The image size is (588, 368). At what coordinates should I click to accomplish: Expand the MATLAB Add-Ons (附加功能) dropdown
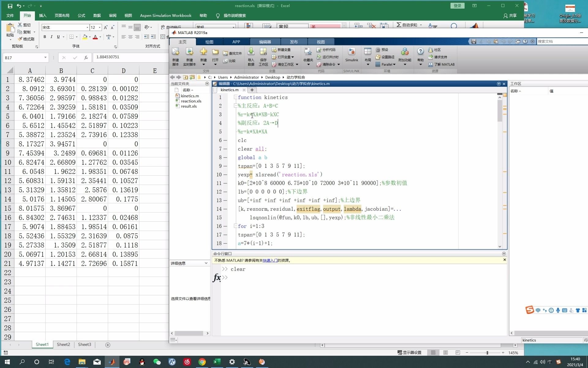[x=405, y=64]
